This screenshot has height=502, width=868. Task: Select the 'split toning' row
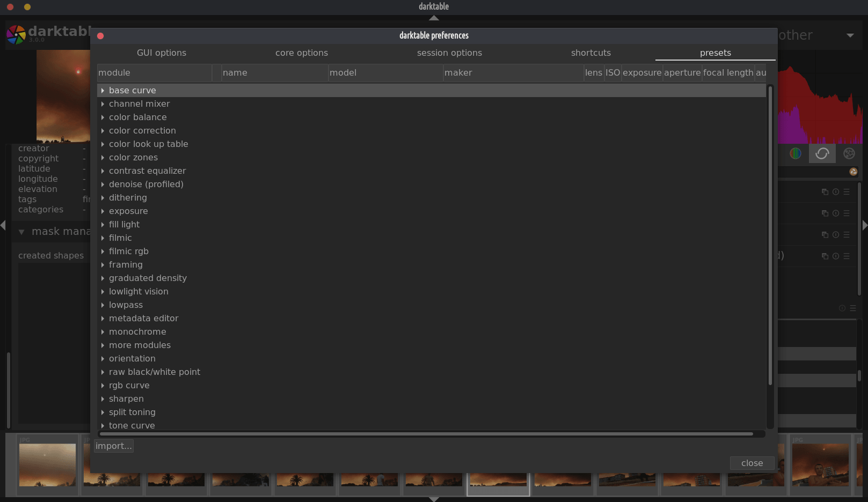coord(432,412)
